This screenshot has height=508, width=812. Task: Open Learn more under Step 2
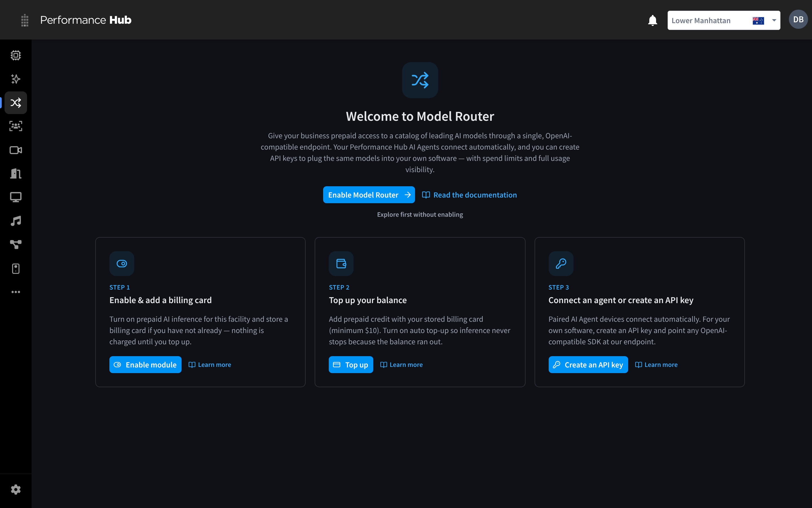[x=401, y=365]
